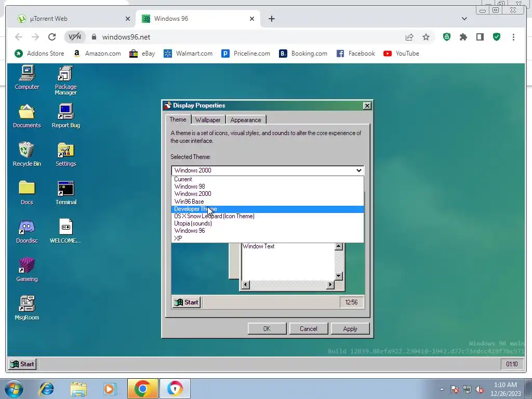The height and width of the screenshot is (399, 532).
Task: Open the WELCOME markdown file icon
Action: 66,231
